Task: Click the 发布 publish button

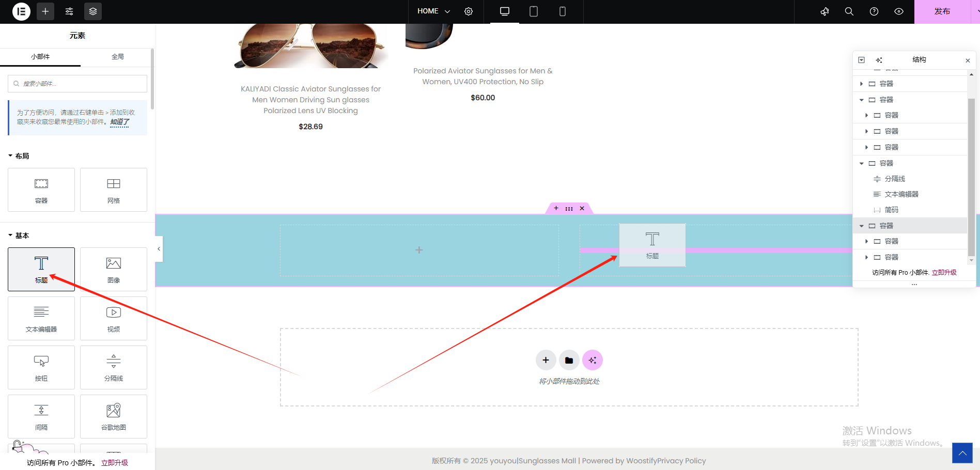Action: click(942, 11)
